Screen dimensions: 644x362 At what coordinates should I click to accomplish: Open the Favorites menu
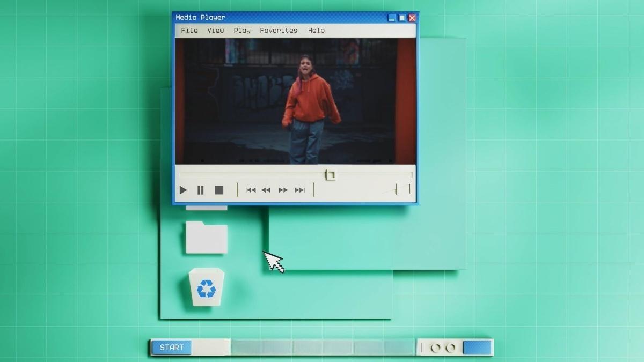[278, 31]
